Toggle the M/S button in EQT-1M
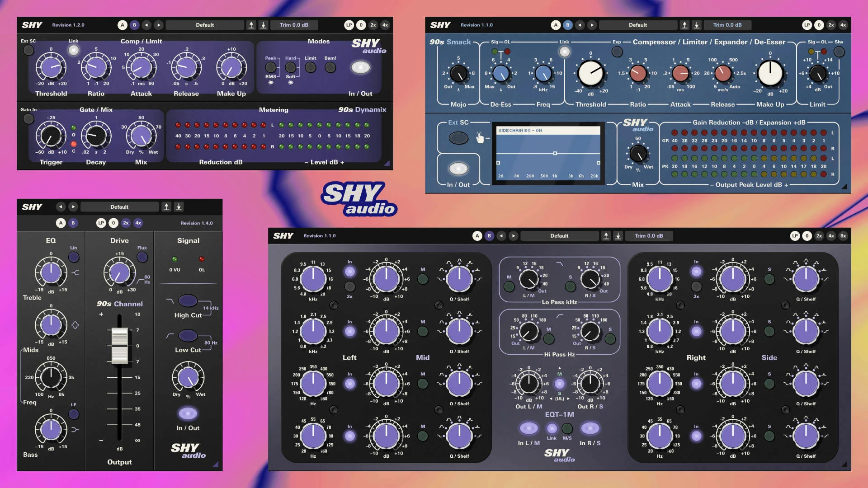The width and height of the screenshot is (868, 488). tap(567, 428)
